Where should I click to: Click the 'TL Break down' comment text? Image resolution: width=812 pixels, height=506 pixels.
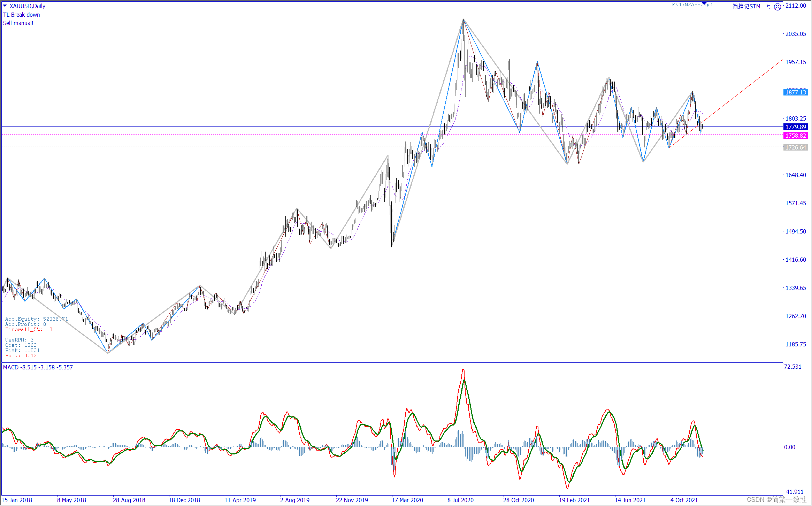coord(22,15)
